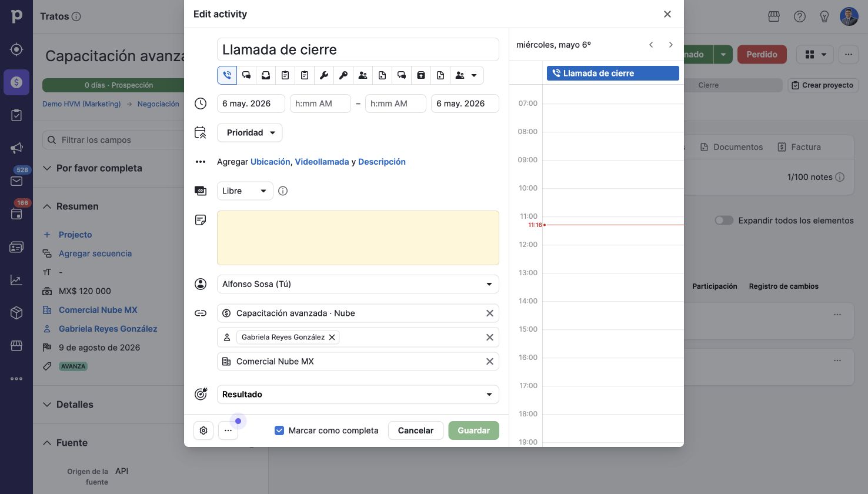Click the Cancelar button
The height and width of the screenshot is (494, 868).
[416, 430]
